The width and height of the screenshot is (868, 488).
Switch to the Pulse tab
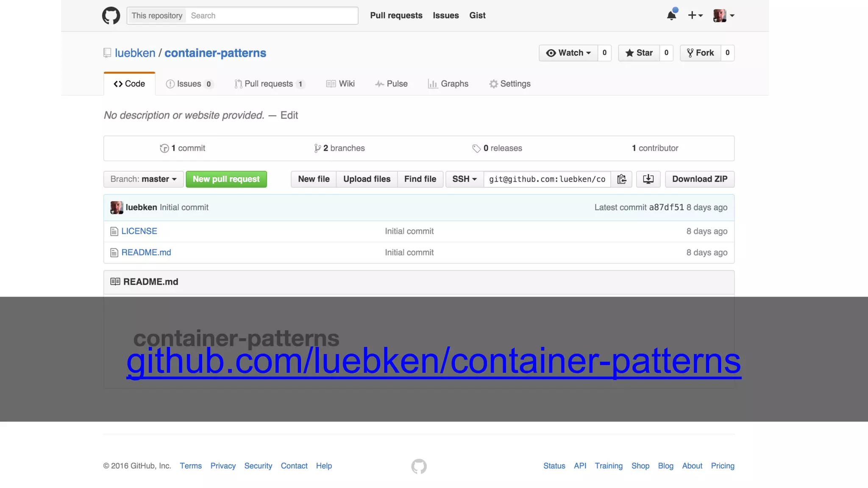391,84
